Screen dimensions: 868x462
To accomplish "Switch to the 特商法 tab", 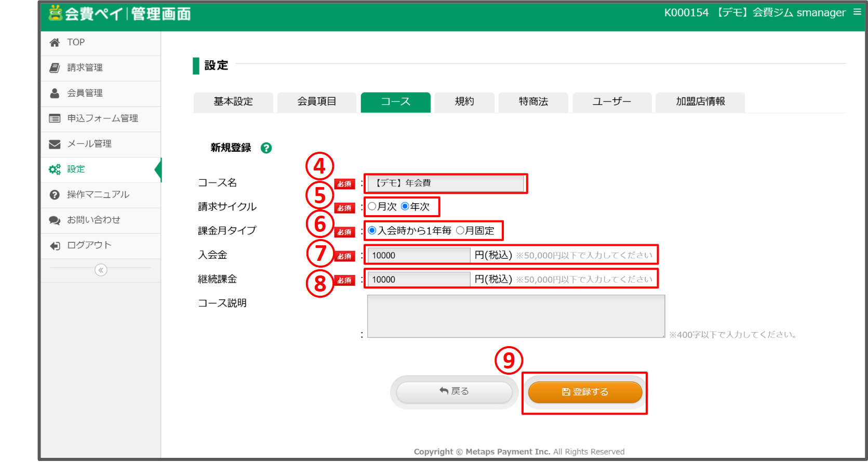I will coord(533,102).
